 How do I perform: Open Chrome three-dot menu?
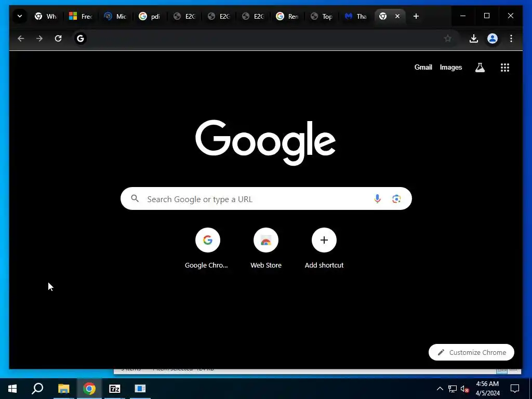pos(511,38)
